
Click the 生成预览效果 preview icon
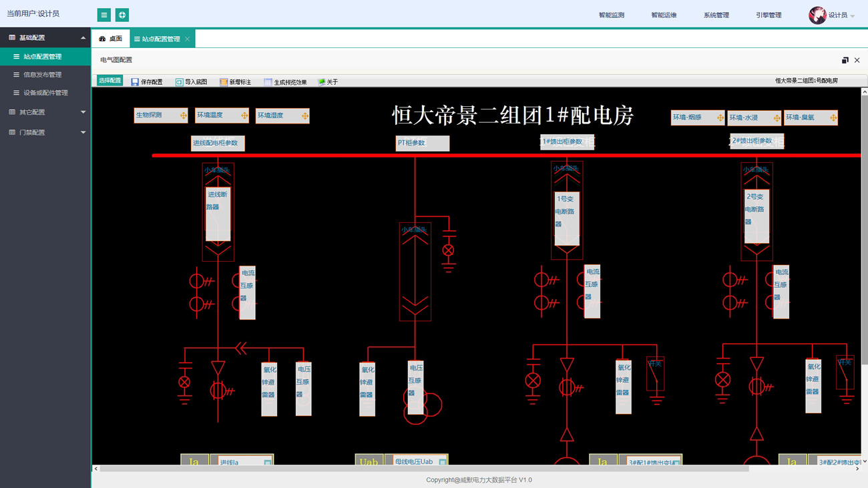268,81
